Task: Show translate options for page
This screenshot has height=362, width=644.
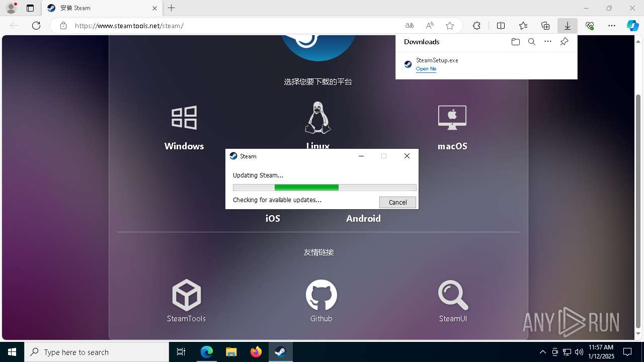Action: [410, 26]
